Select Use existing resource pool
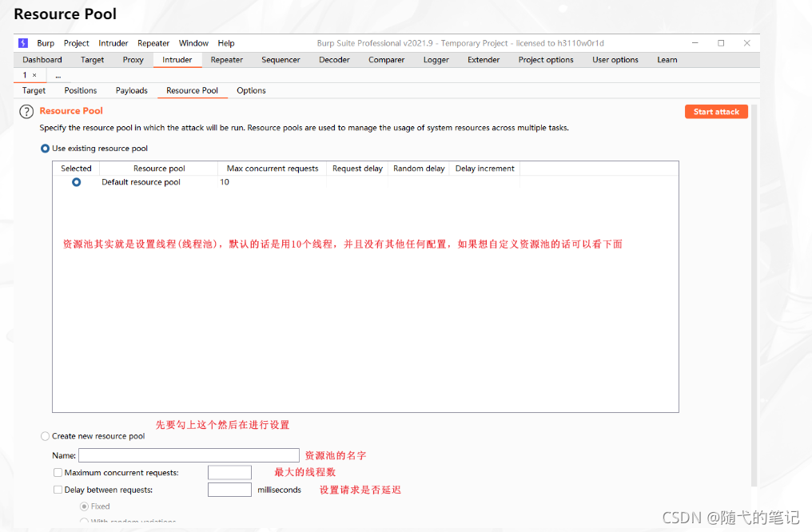 (45, 149)
